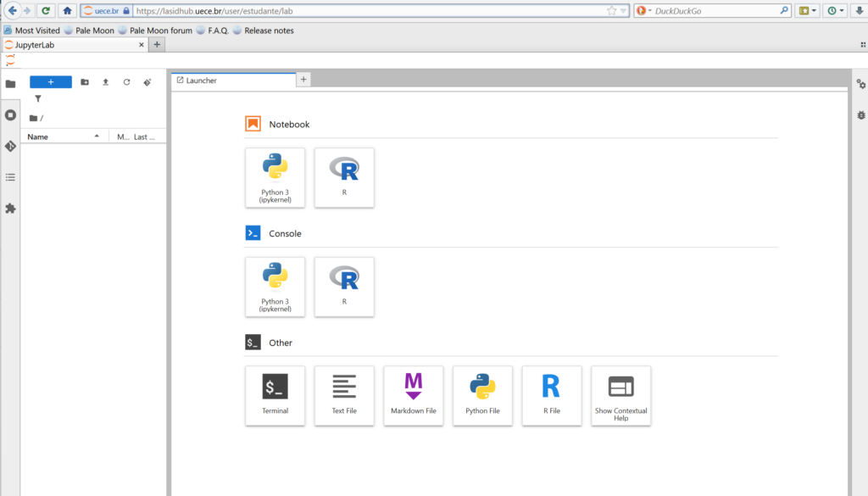Open the downloads arrow button
Image resolution: width=868 pixels, height=496 pixels.
860,10
